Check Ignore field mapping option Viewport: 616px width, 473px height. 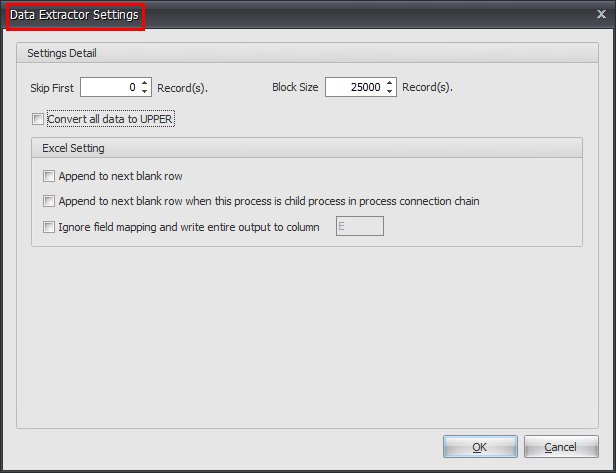coord(49,227)
